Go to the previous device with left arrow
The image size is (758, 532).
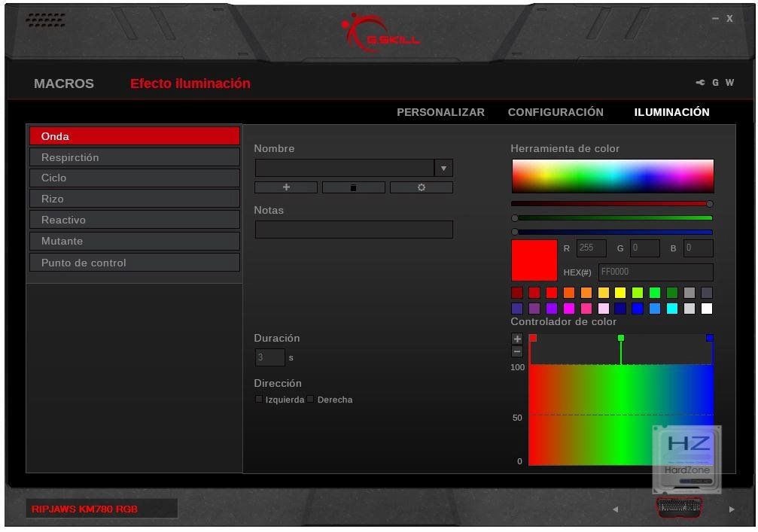616,509
